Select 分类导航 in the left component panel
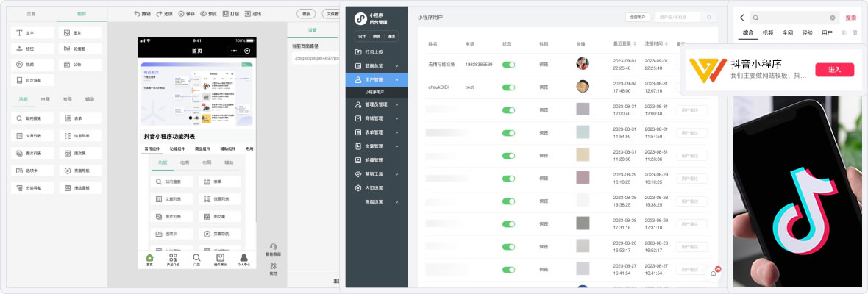 [32, 188]
